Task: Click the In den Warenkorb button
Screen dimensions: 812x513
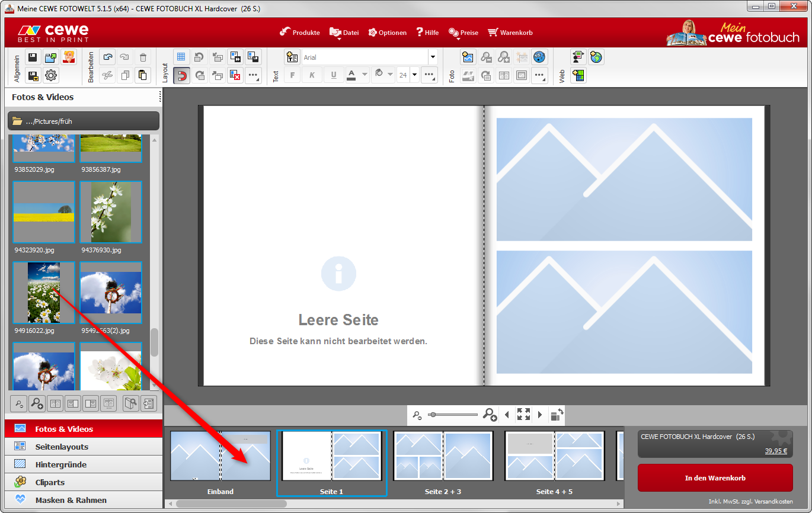Action: [715, 478]
